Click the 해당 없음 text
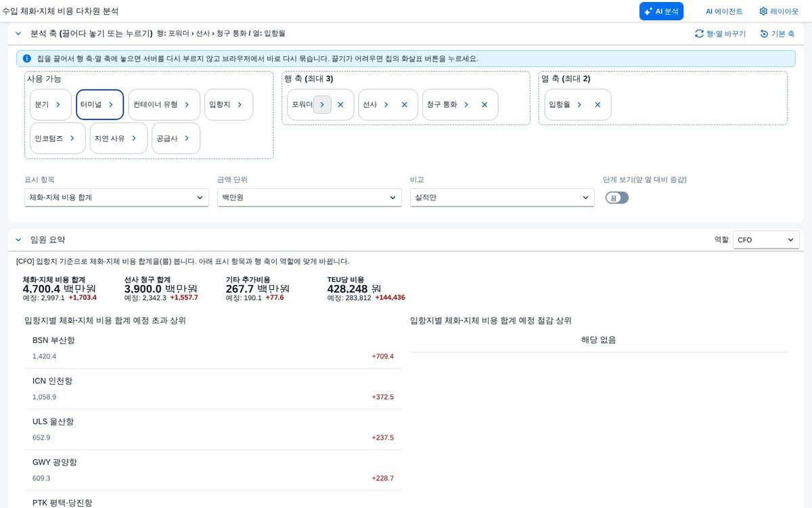 click(599, 340)
